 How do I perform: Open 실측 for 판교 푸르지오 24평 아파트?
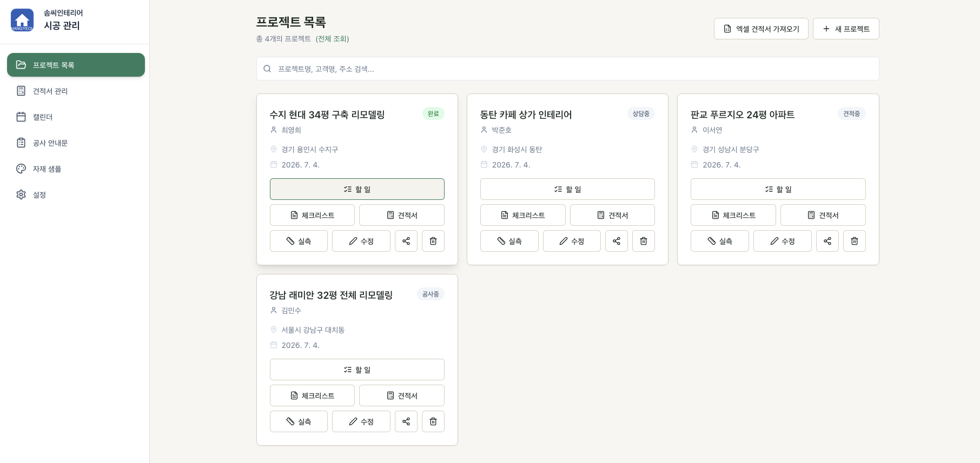[720, 241]
